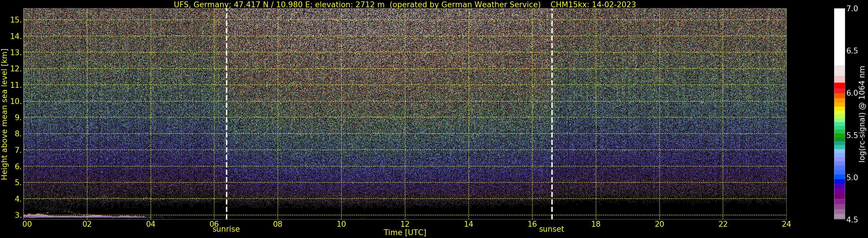Click time axis tick label '24'
This screenshot has height=238, width=868.
tap(786, 224)
